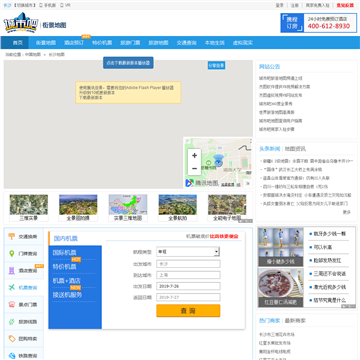
Task: Select 特价机票 in the blue panel
Action: pyautogui.click(x=64, y=267)
